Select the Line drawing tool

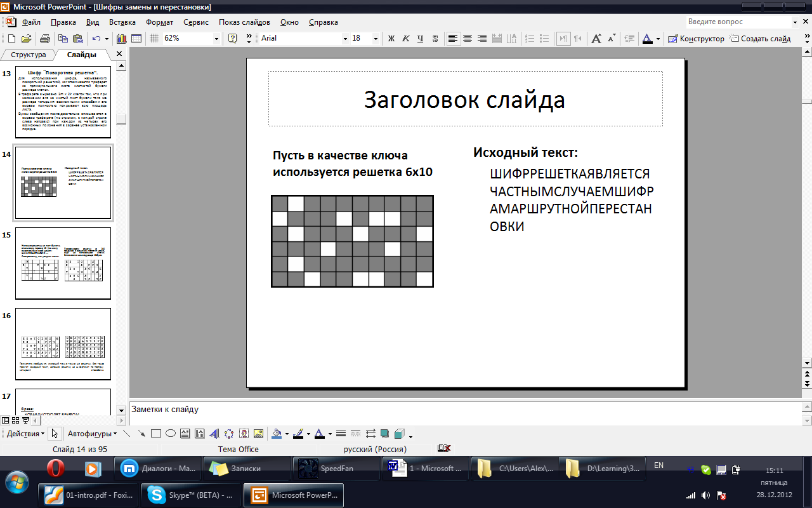[127, 434]
